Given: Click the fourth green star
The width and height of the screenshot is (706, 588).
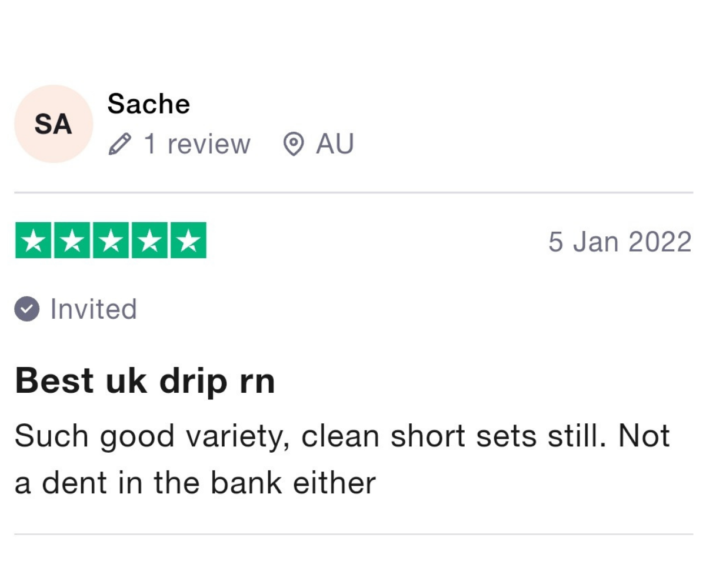Looking at the screenshot, I should (149, 240).
